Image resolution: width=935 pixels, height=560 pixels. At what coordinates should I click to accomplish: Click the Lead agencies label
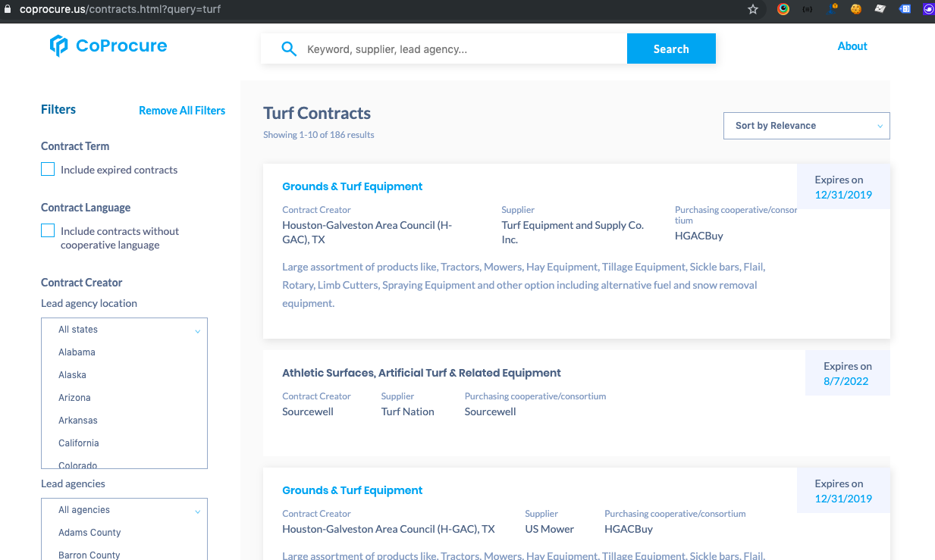pyautogui.click(x=73, y=483)
